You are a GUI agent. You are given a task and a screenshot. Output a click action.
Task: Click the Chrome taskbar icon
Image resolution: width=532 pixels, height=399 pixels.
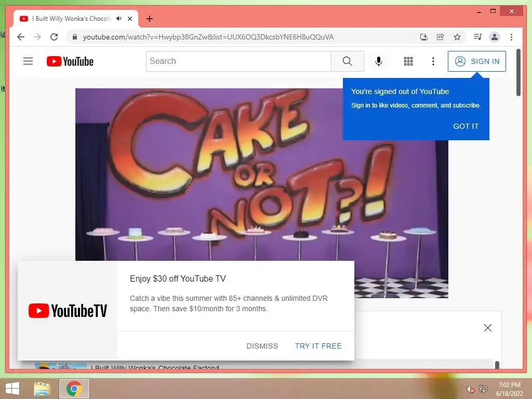(x=74, y=389)
